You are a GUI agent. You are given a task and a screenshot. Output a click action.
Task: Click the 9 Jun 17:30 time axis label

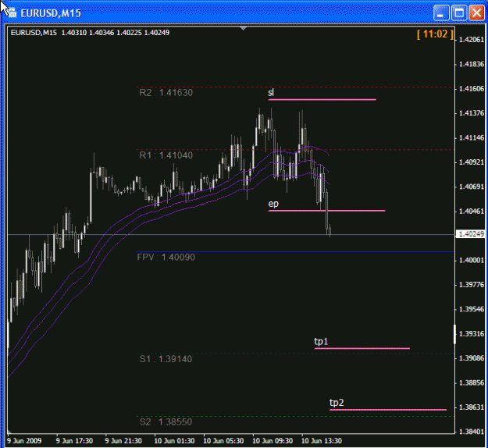pos(74,441)
